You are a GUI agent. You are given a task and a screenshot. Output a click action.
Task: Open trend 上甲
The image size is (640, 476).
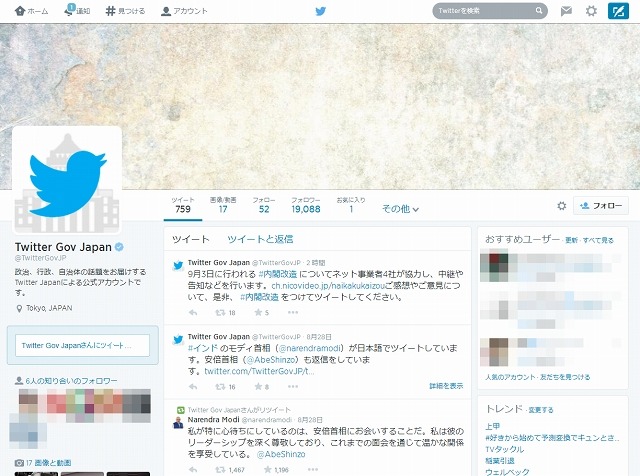click(x=493, y=426)
